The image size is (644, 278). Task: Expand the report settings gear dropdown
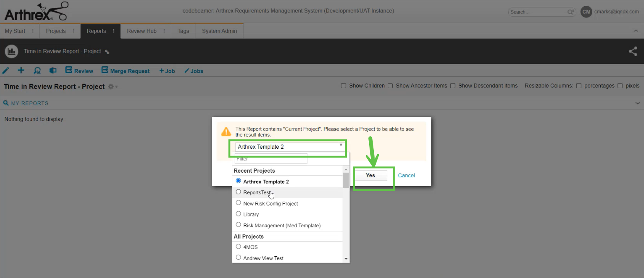[112, 87]
